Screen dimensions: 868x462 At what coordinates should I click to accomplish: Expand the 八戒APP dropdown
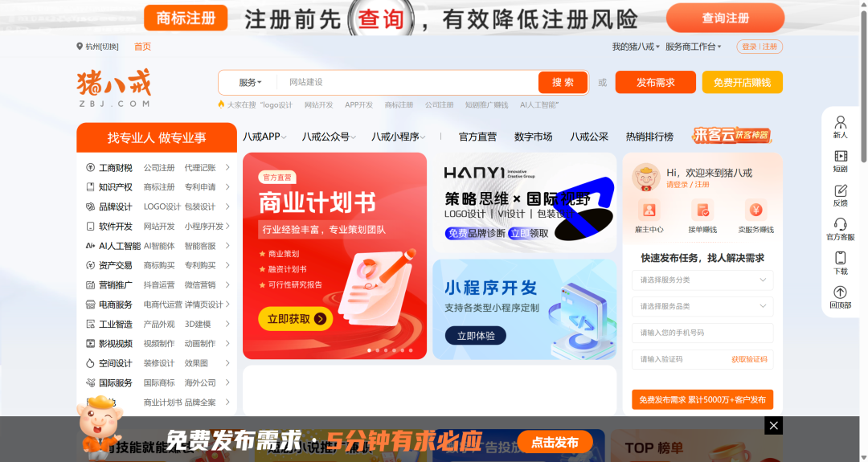(x=264, y=137)
